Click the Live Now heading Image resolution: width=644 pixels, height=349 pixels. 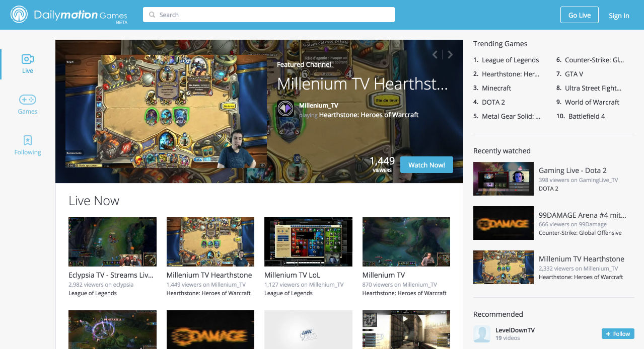94,201
